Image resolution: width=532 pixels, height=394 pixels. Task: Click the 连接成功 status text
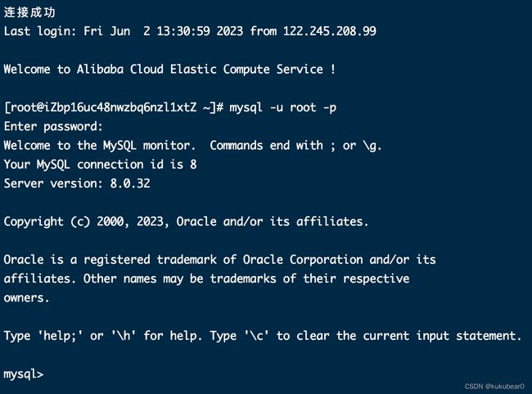29,12
